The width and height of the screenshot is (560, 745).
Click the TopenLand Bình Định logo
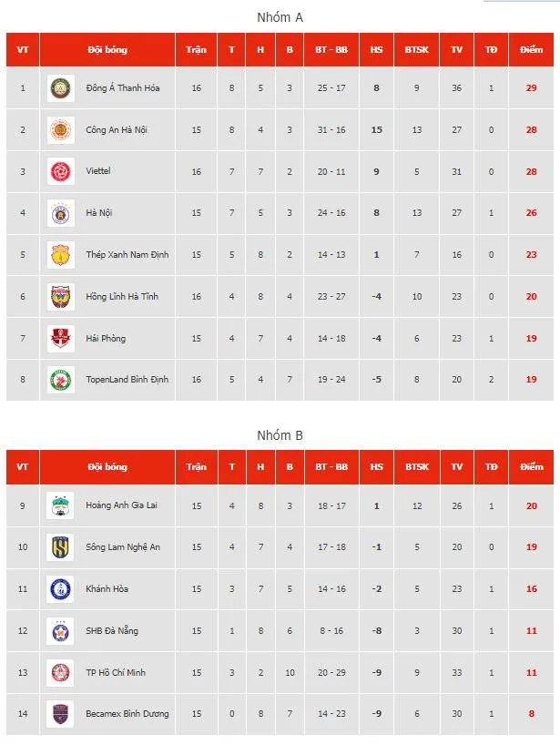tap(61, 380)
